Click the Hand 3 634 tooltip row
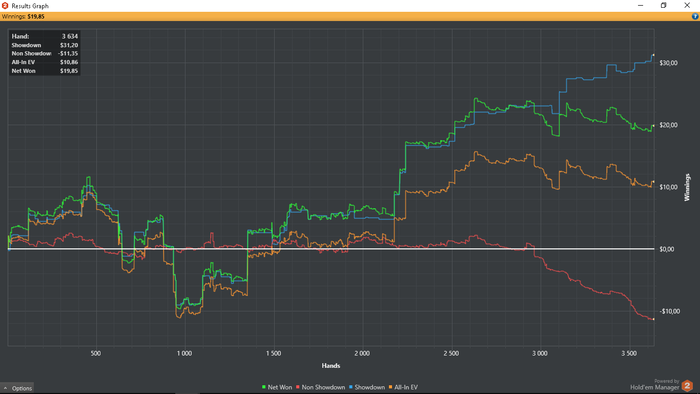 point(45,36)
